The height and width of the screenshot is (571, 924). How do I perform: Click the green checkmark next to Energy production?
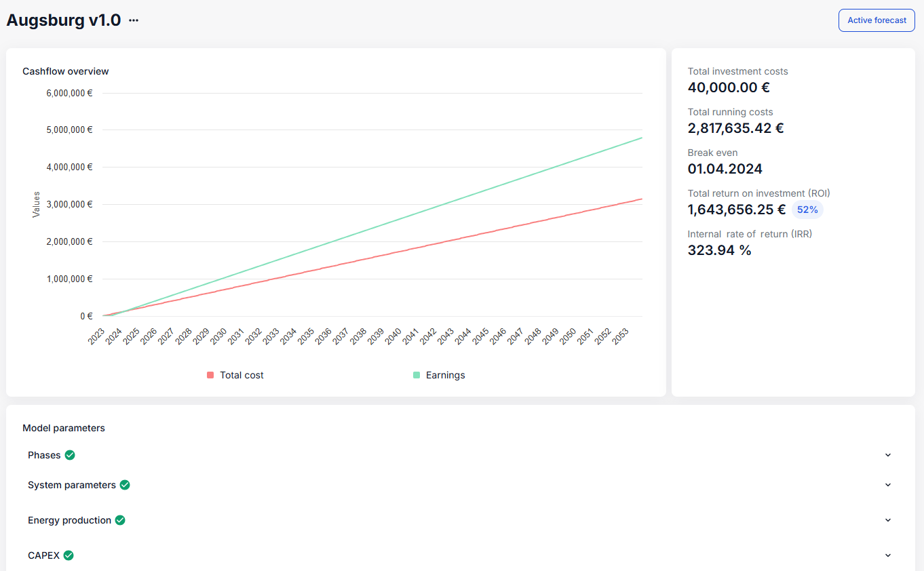(120, 520)
